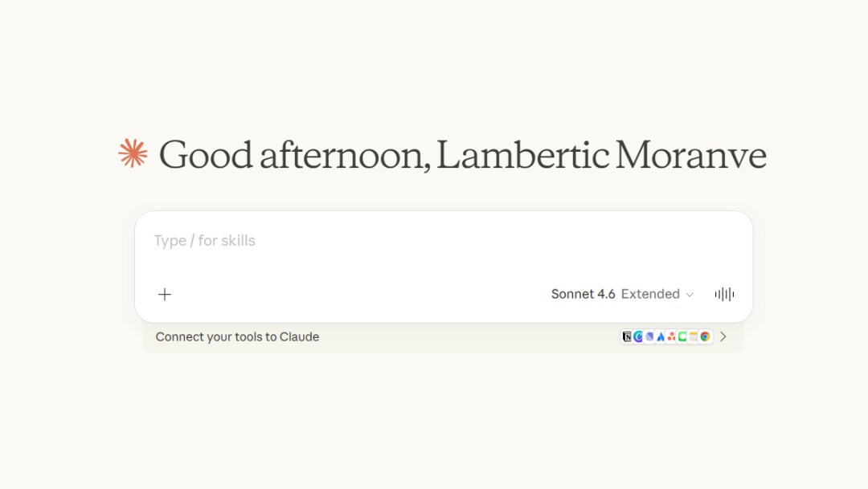Click the "Connect your tools to Claude" link
Screen dimensions: 868x489
click(x=237, y=337)
